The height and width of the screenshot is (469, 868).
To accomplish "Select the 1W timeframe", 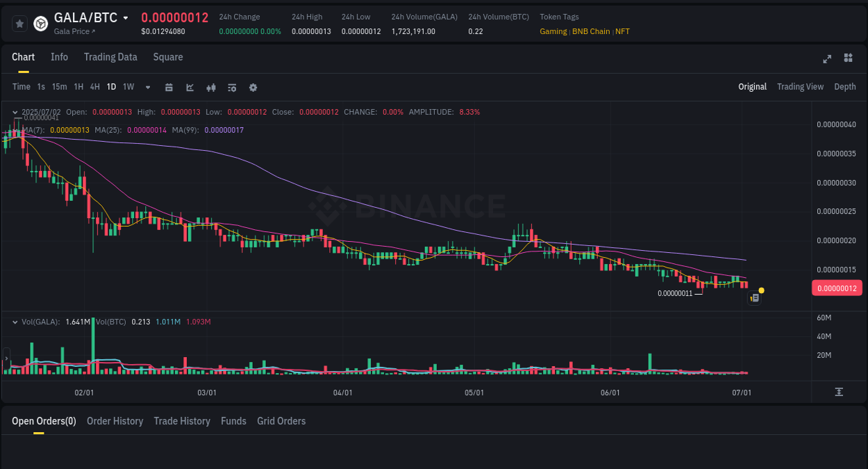I will pyautogui.click(x=128, y=87).
